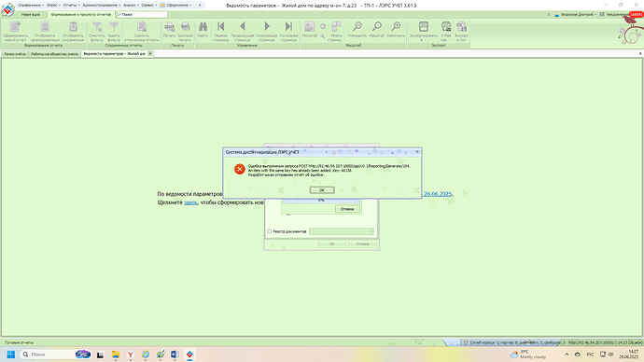Click OK in the error dialog
The width and height of the screenshot is (644, 362).
[322, 190]
